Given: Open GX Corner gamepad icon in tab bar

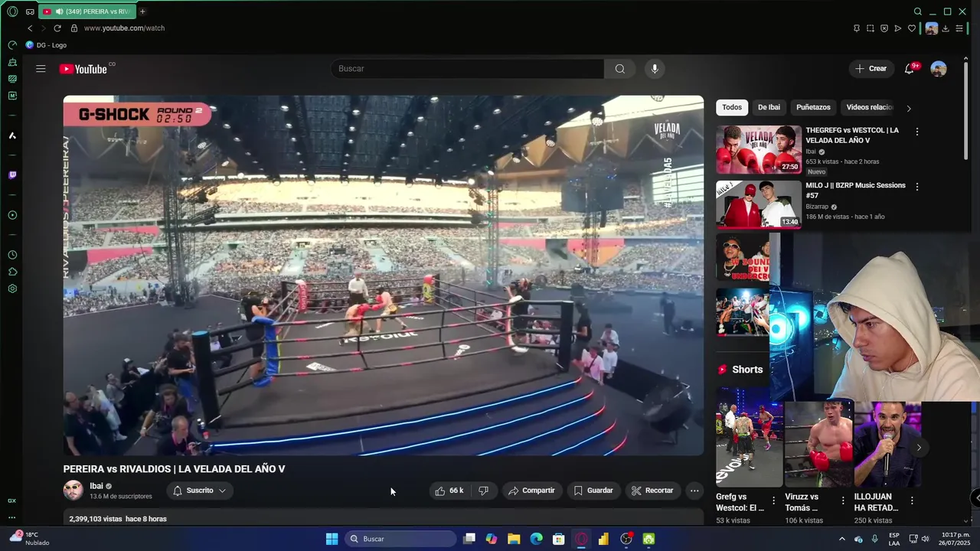Looking at the screenshot, I should pos(30,11).
